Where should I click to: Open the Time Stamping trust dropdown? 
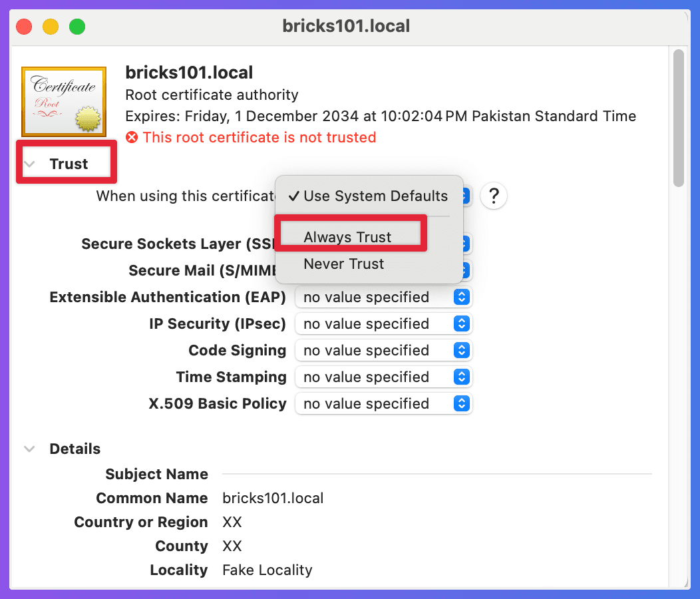383,377
